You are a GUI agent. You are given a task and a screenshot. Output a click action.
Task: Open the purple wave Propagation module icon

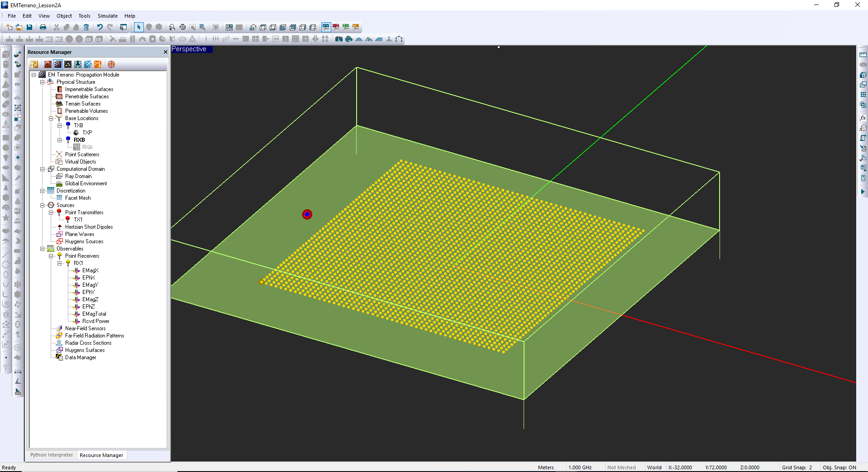coord(58,64)
